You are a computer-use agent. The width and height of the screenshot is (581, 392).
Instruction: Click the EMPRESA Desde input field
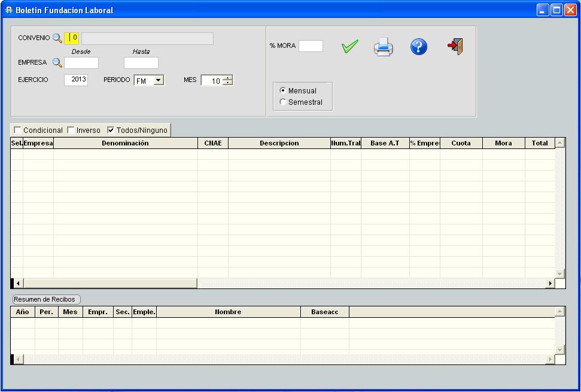(81, 63)
